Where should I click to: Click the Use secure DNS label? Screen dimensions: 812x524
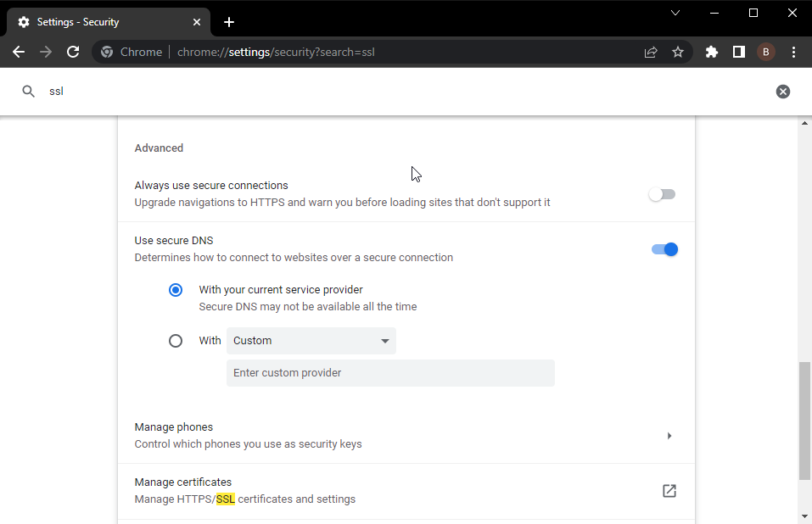[174, 241]
